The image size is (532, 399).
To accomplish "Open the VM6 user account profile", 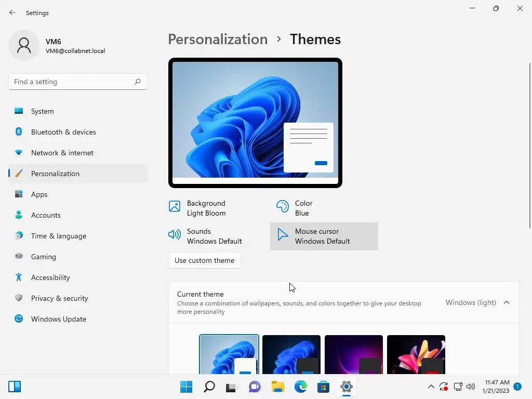I will 57,46.
